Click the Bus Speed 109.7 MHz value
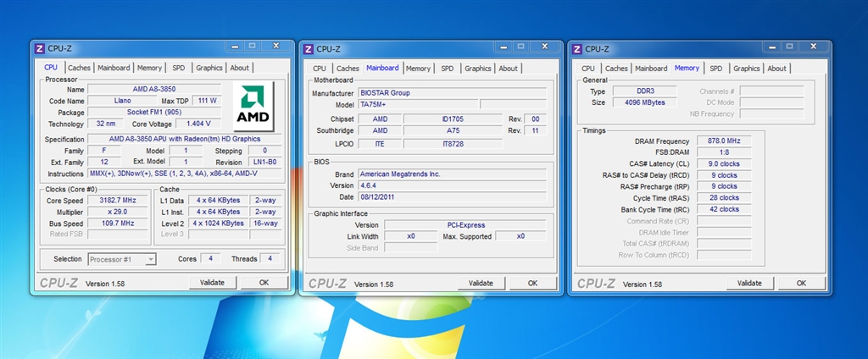Screen dimensions: 868x359 point(117,224)
